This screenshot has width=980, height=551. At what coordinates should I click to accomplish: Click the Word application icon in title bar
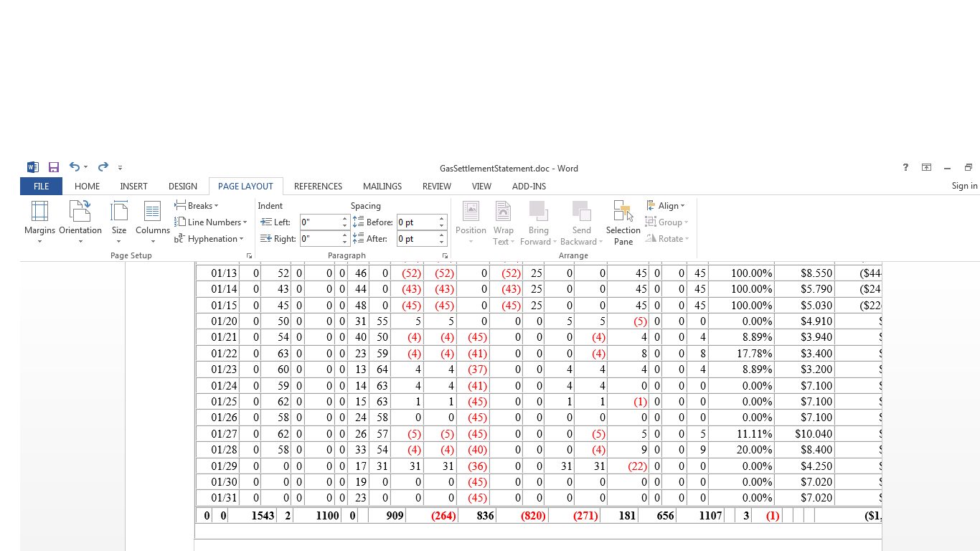click(33, 167)
